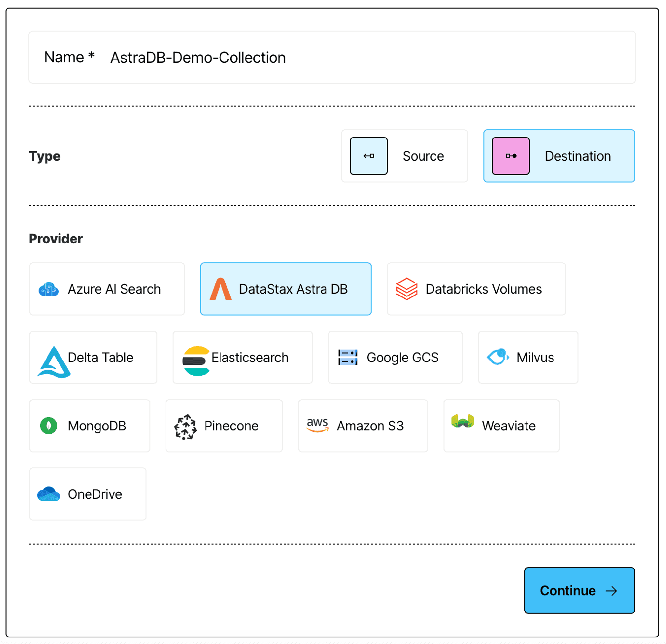Click the Type section heading
The height and width of the screenshot is (644, 666).
coord(45,156)
